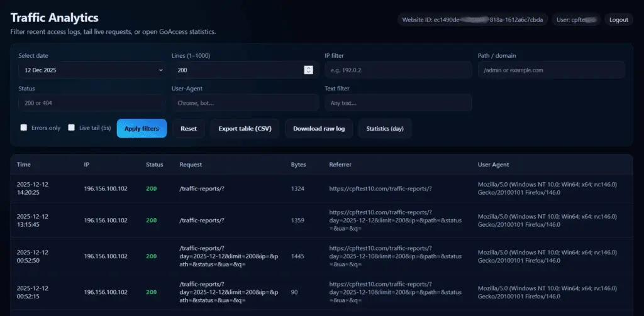Click the referrer URL in the 14:20:25 row

pos(380,188)
